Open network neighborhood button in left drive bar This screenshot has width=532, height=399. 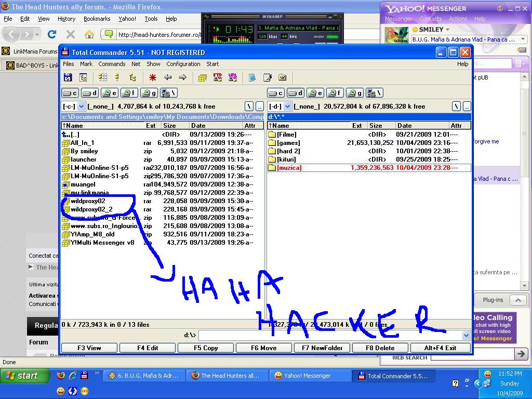pyautogui.click(x=169, y=93)
